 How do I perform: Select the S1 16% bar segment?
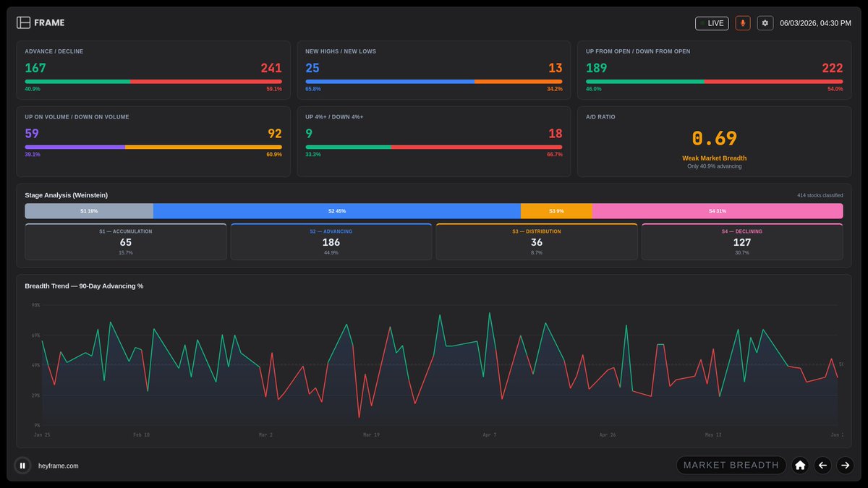pos(89,211)
